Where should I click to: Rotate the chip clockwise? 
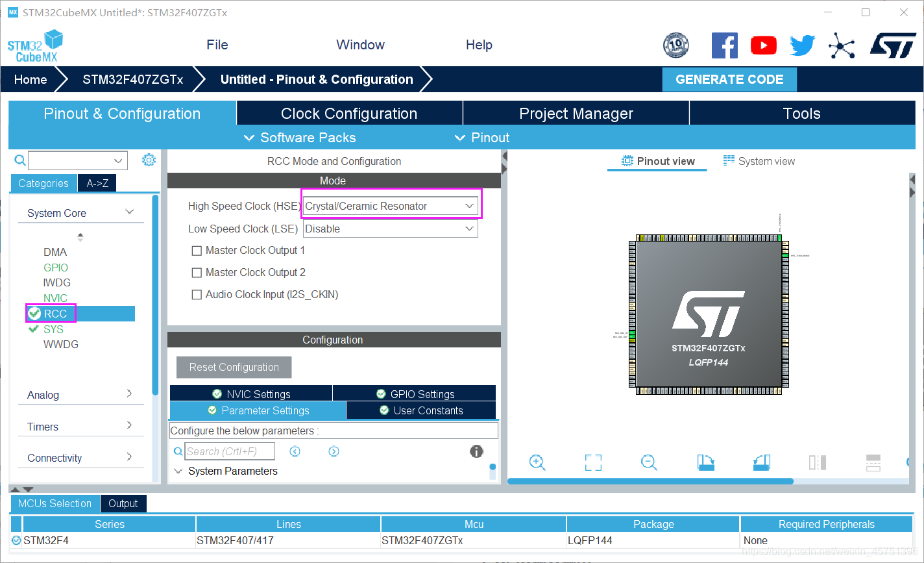(x=705, y=462)
